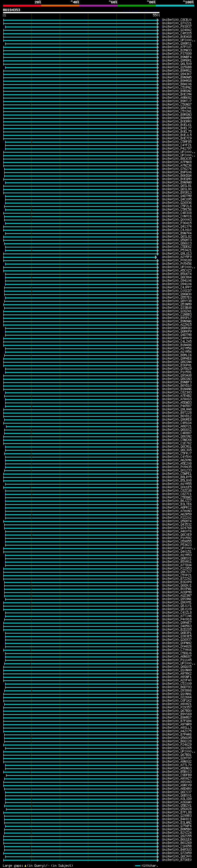This screenshot has width=197, height=868.
Task: Select hit label UniRef100_B9NBF3
Action: click(177, 382)
